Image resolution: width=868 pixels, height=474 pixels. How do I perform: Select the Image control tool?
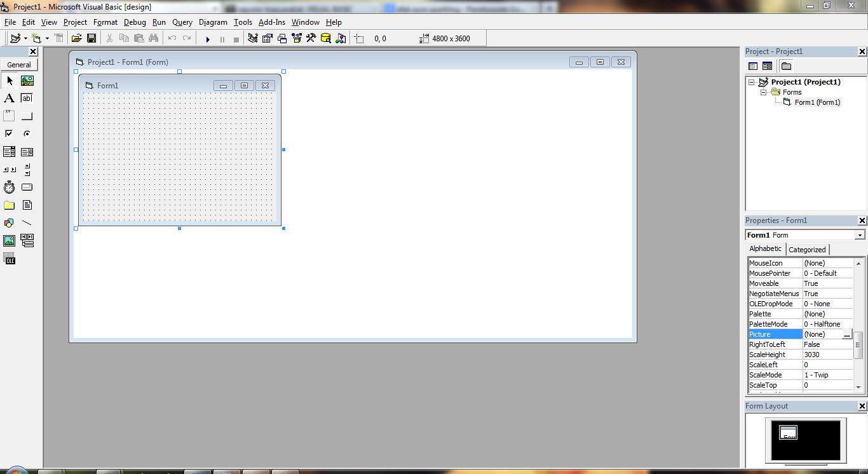click(10, 241)
